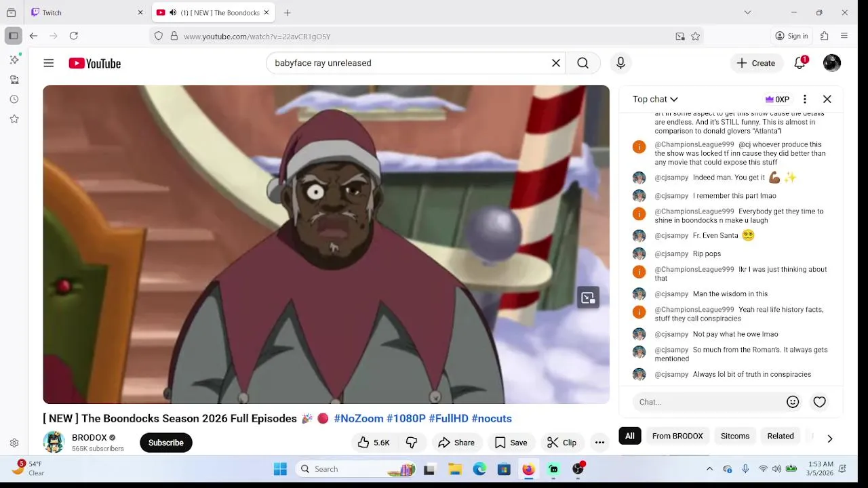Open sidebar settings gear

(x=14, y=443)
